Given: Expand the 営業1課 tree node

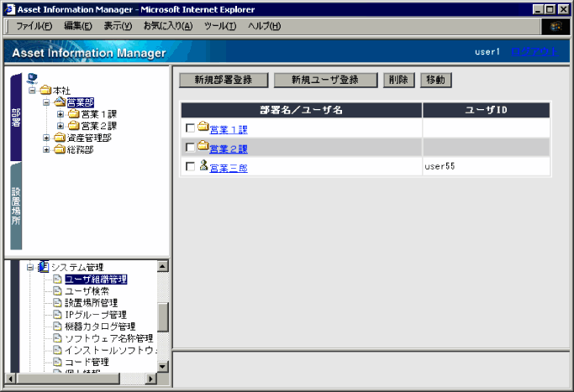Looking at the screenshot, I should (61, 114).
